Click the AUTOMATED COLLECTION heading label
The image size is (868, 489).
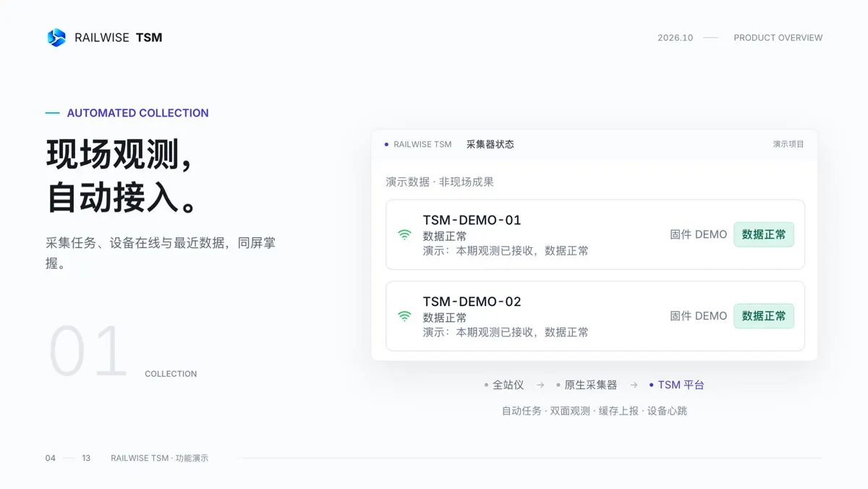tap(137, 113)
